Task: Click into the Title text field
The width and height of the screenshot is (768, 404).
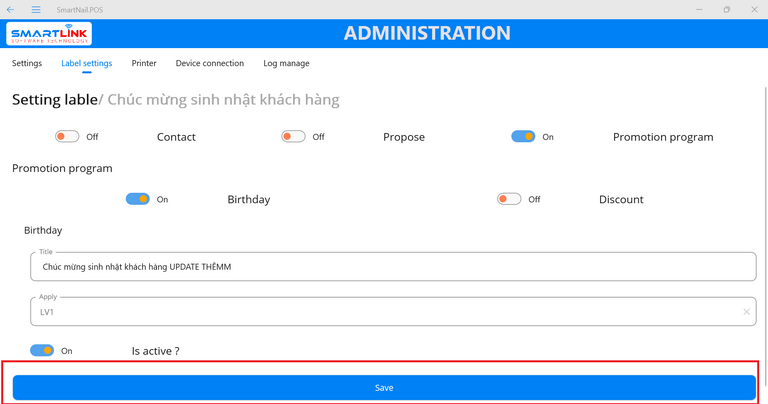Action: (392, 267)
